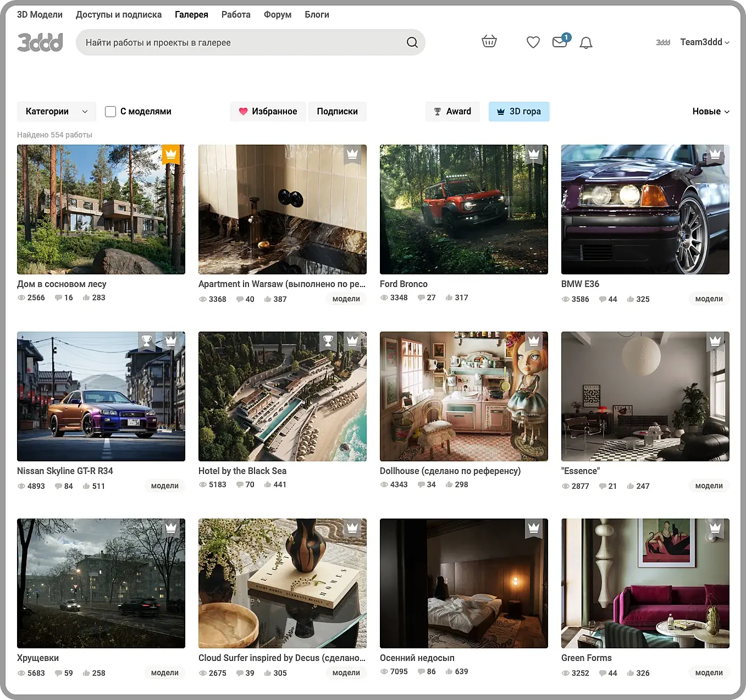This screenshot has width=746, height=700.
Task: Click crown badge on Ford Bronco thumbnail
Action: point(534,155)
